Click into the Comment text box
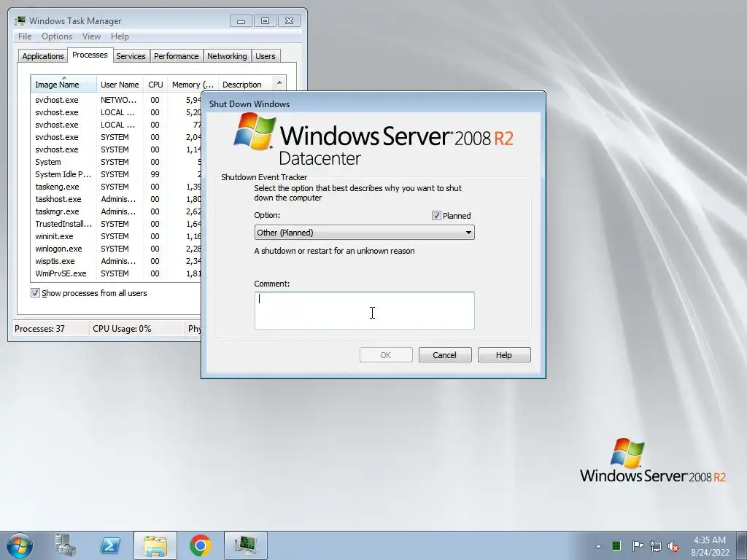The width and height of the screenshot is (747, 560). click(x=365, y=311)
